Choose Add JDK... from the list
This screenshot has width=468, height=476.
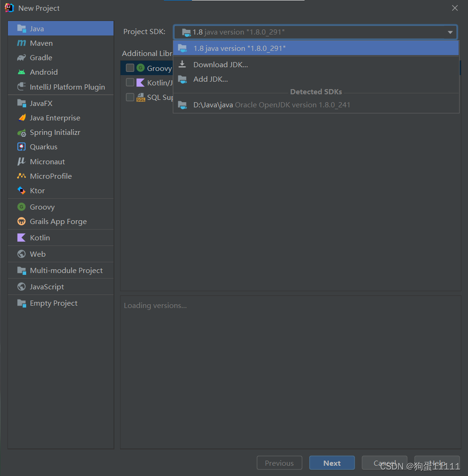pos(316,79)
